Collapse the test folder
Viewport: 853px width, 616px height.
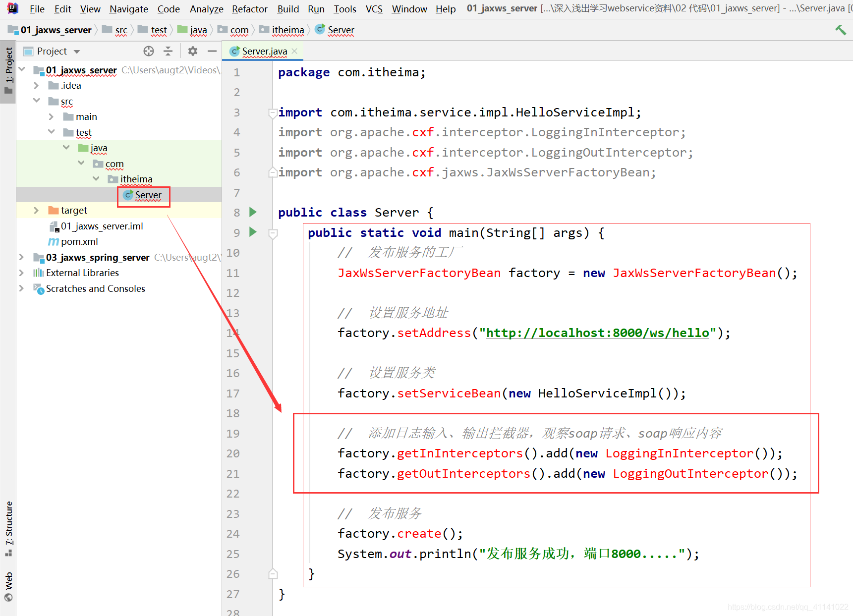(51, 131)
